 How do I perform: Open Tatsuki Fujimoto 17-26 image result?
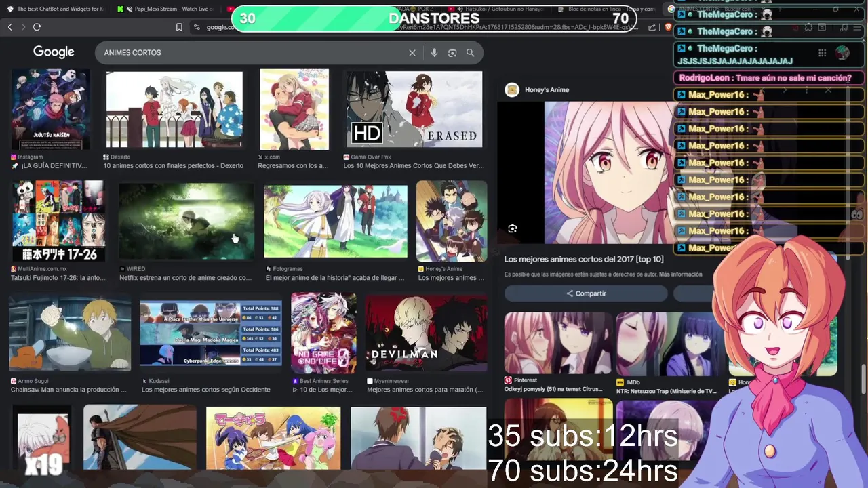pyautogui.click(x=60, y=221)
